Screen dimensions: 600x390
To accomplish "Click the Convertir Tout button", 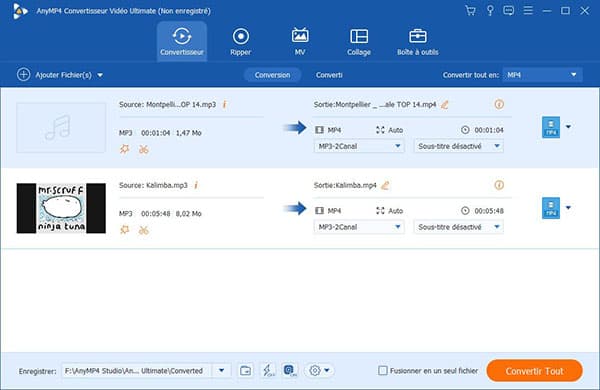I will (535, 371).
